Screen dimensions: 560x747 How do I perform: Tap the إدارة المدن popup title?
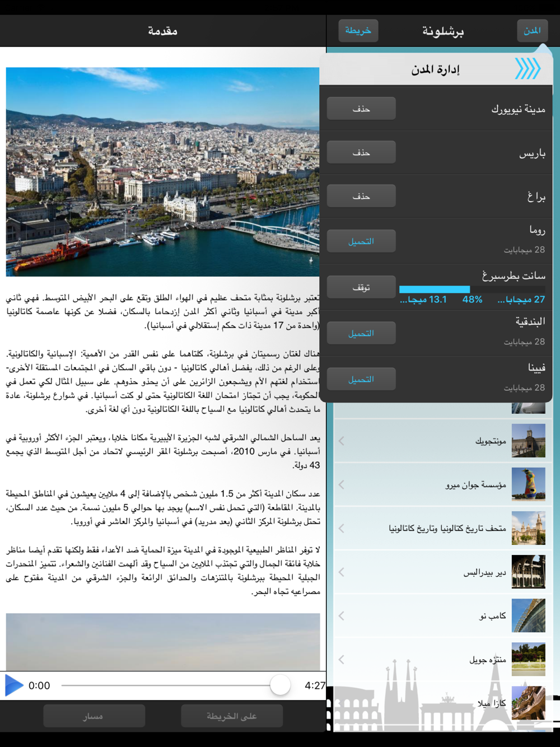click(x=436, y=69)
